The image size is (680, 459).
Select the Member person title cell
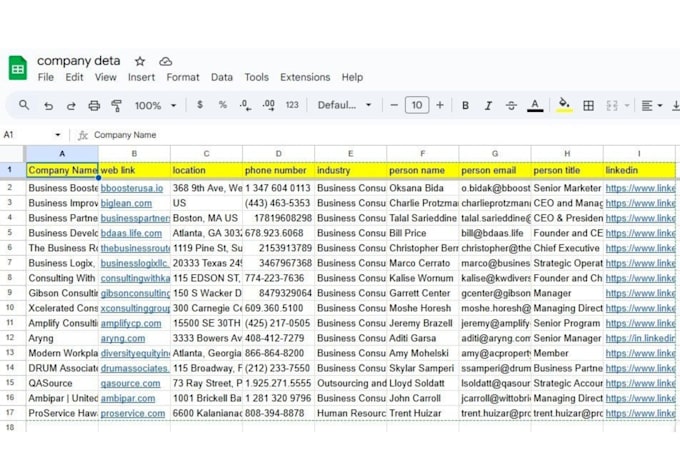[567, 353]
